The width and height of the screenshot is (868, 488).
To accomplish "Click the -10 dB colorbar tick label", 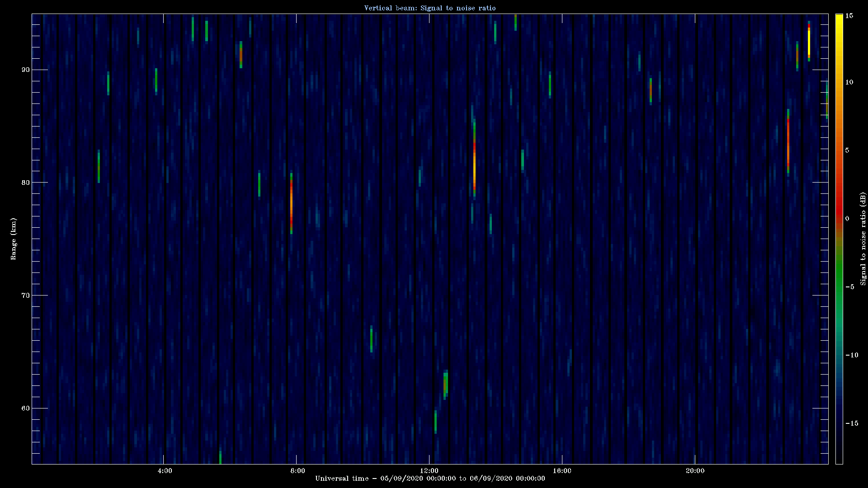I will [852, 355].
